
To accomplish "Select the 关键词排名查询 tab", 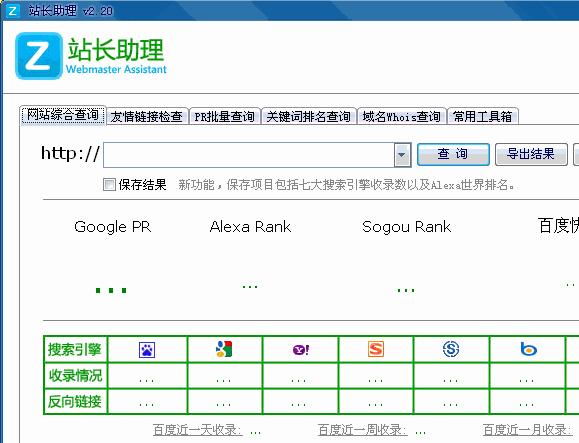I will [x=308, y=116].
